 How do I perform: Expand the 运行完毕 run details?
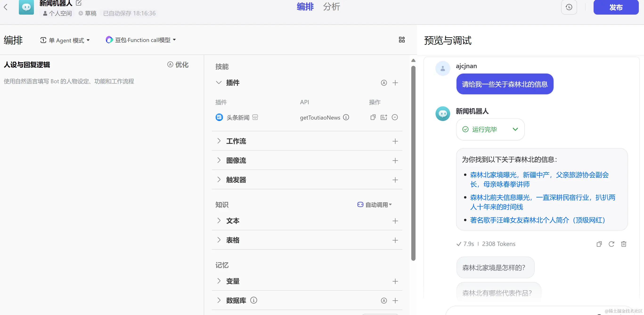coord(515,129)
